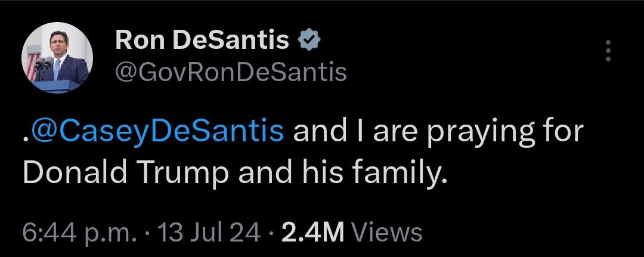
Task: Click the separator dot before the view count
Action: coord(271,232)
